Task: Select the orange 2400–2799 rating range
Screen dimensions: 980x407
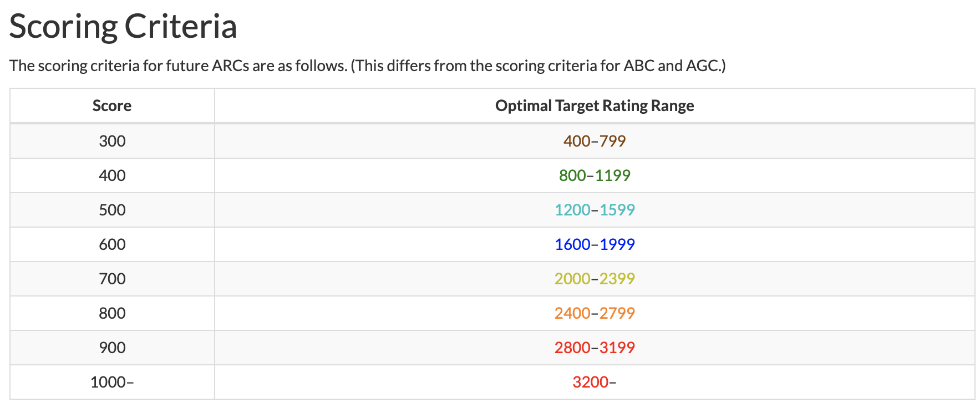Action: [594, 313]
